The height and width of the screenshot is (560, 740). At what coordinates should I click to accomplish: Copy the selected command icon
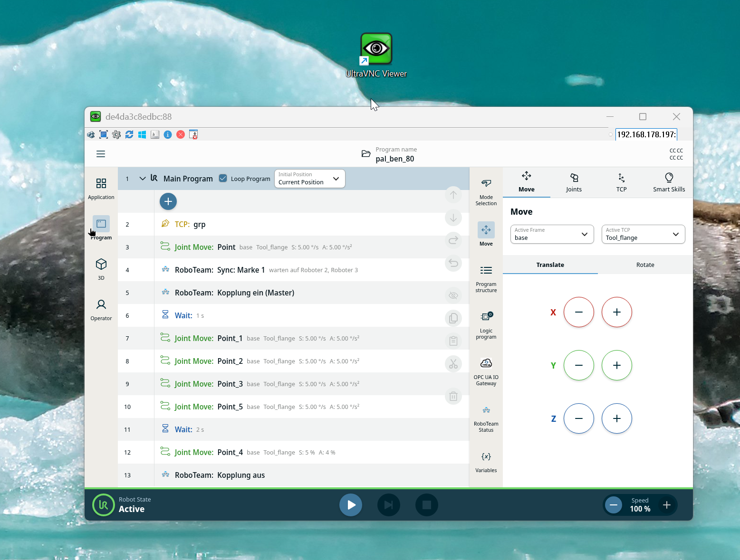[x=453, y=318]
